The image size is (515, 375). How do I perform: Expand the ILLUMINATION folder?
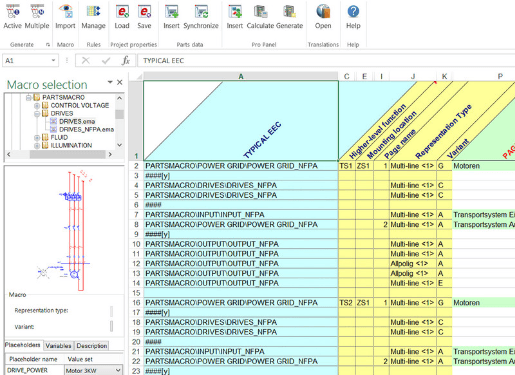[x=37, y=146]
